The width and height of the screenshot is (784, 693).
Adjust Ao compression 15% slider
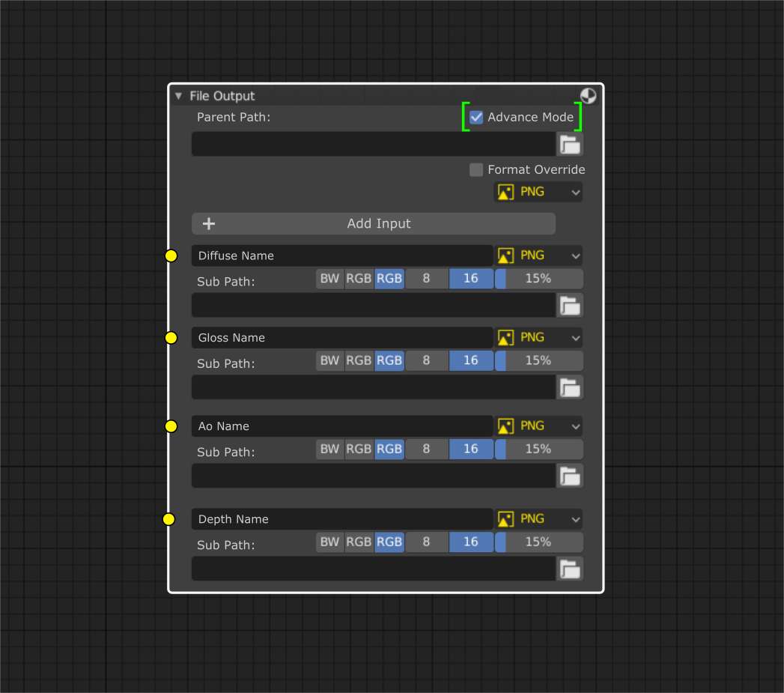point(538,450)
